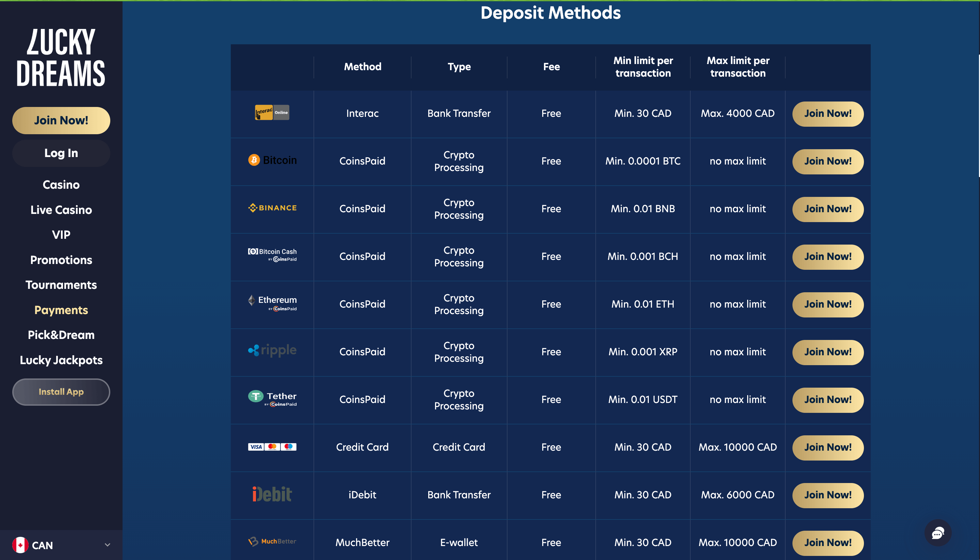Image resolution: width=980 pixels, height=560 pixels.
Task: Click the Min limit per transaction header
Action: [643, 67]
